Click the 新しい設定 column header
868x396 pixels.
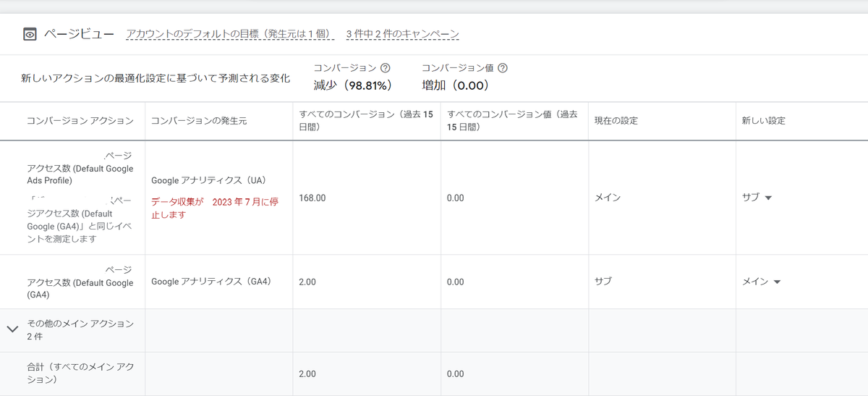coord(764,121)
